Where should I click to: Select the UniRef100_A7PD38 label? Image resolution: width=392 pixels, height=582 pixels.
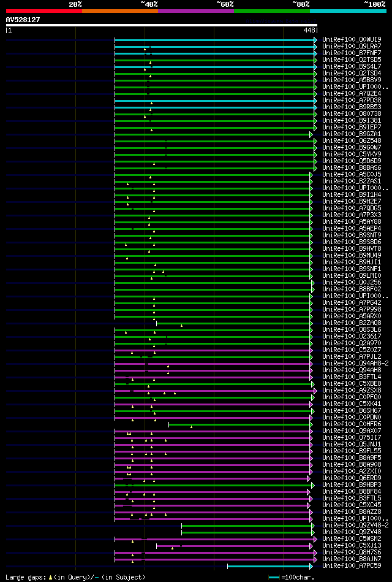(x=352, y=100)
